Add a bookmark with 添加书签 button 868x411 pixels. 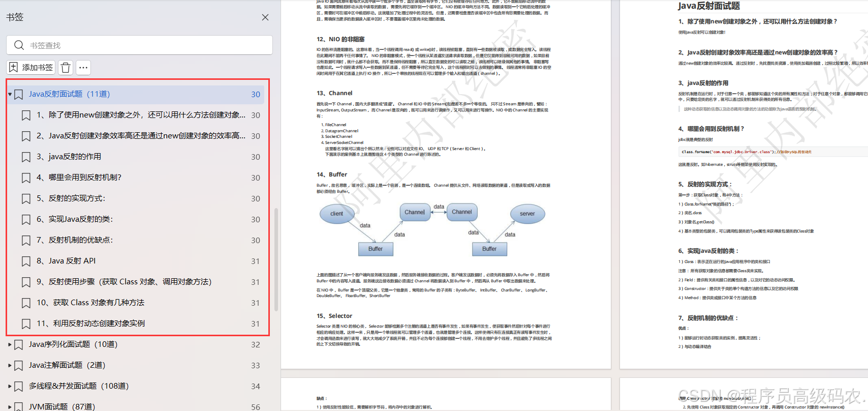point(31,67)
